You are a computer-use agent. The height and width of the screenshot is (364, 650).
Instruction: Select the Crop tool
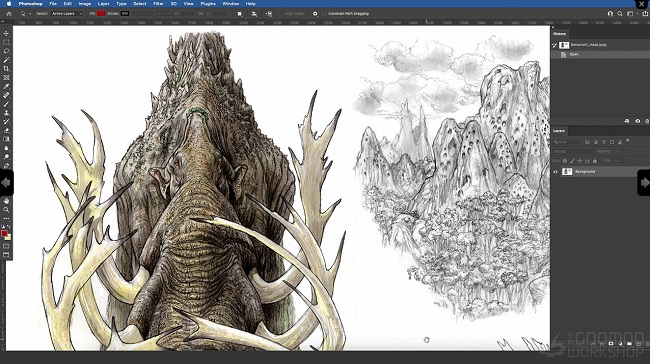coord(6,68)
